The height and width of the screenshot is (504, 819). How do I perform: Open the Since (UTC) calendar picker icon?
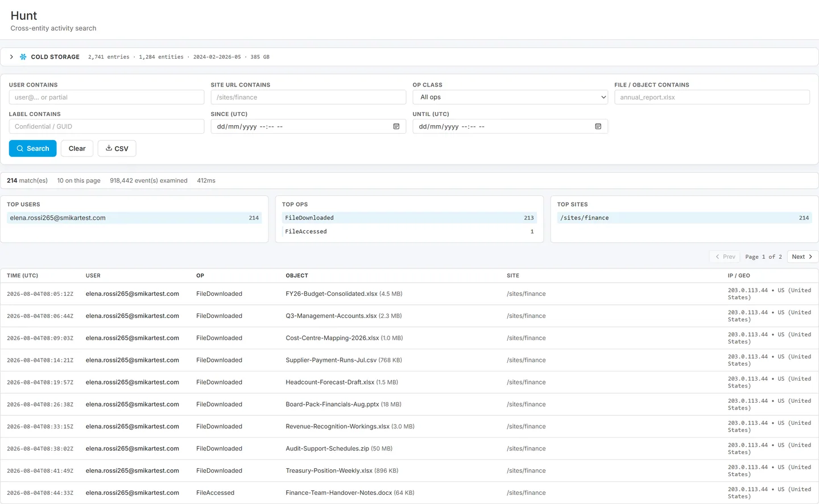point(396,126)
